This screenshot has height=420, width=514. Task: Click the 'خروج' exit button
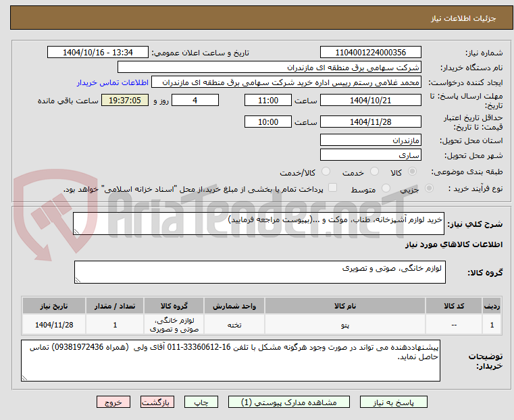coord(113,402)
